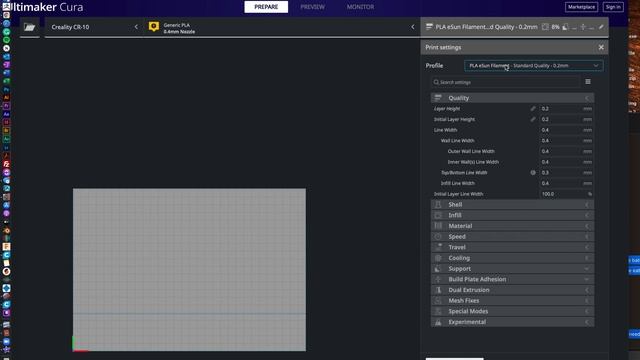The height and width of the screenshot is (360, 640).
Task: Click the Material category icon
Action: (438, 226)
